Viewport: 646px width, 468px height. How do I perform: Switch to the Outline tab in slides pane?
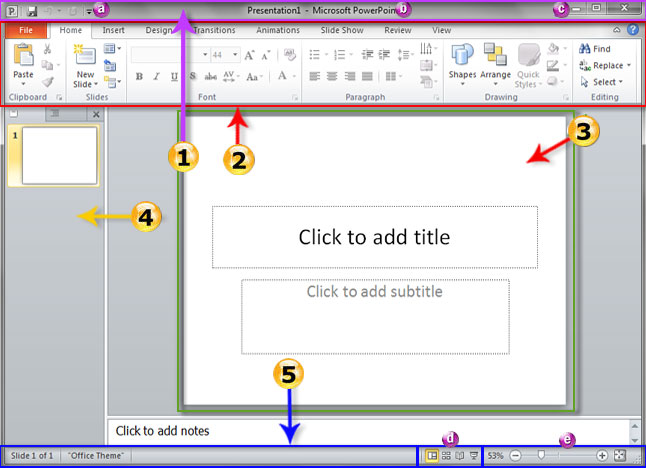coord(56,114)
